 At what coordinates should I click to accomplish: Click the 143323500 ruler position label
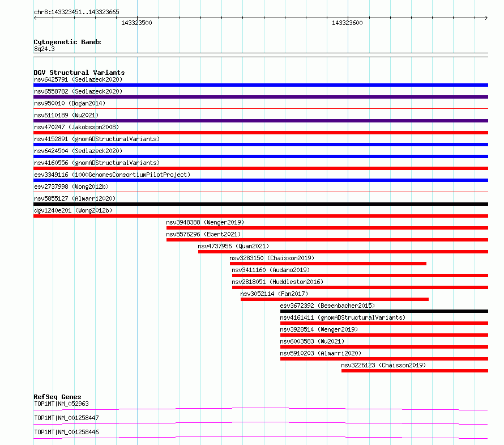[136, 23]
